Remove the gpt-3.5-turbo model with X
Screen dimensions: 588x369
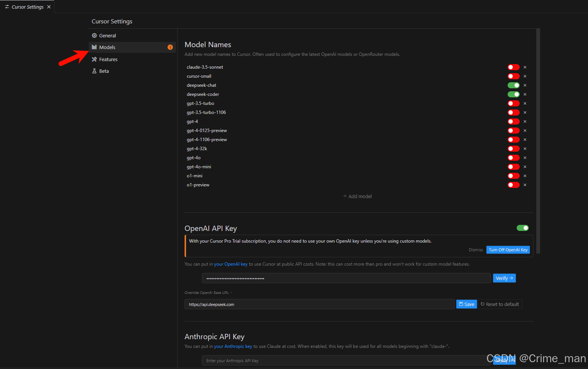(525, 103)
